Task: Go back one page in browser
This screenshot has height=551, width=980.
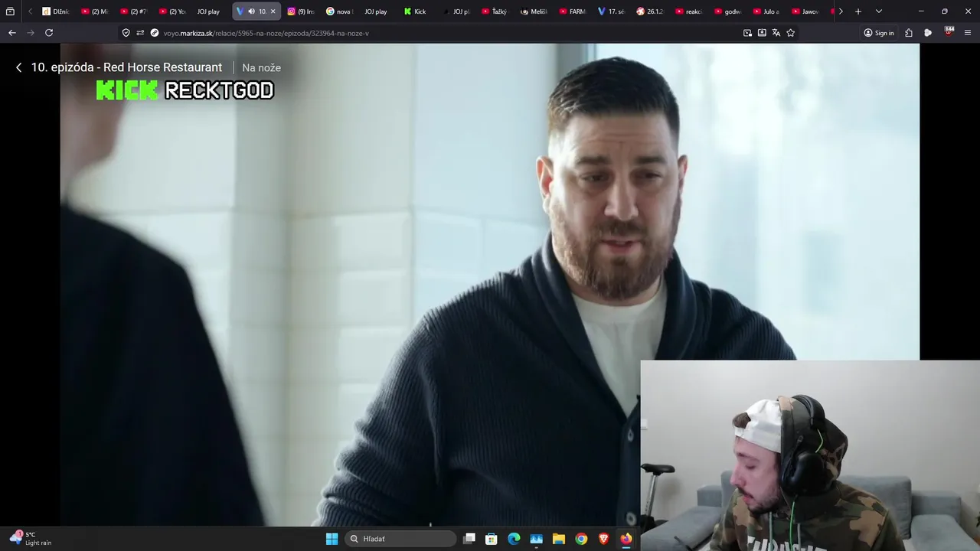Action: tap(12, 33)
